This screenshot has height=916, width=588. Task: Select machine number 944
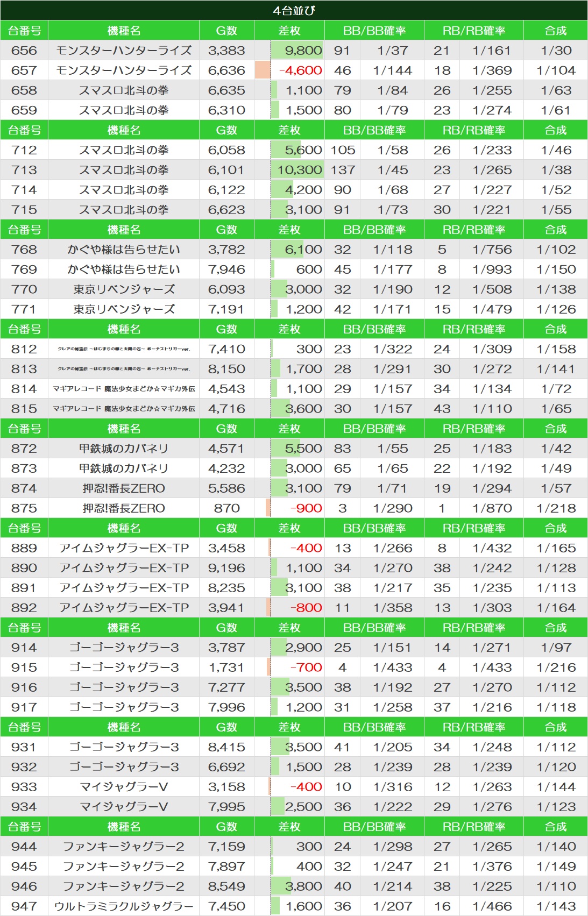[24, 847]
